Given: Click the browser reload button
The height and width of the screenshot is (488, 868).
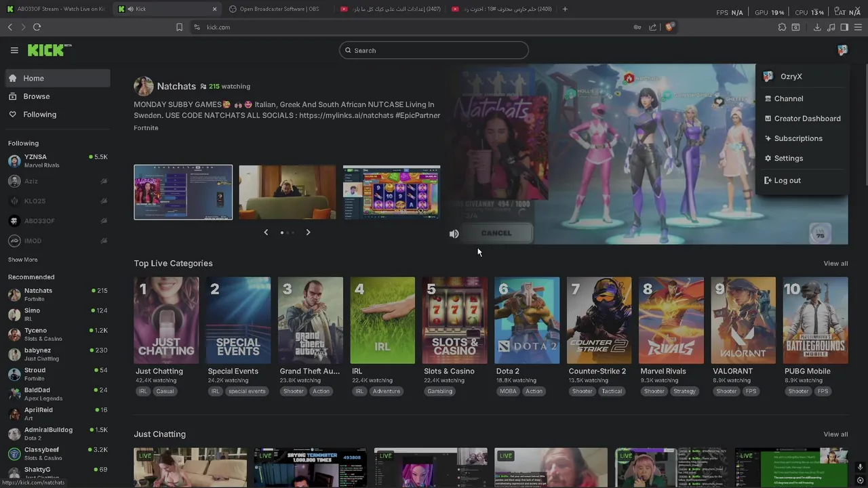Looking at the screenshot, I should tap(37, 27).
